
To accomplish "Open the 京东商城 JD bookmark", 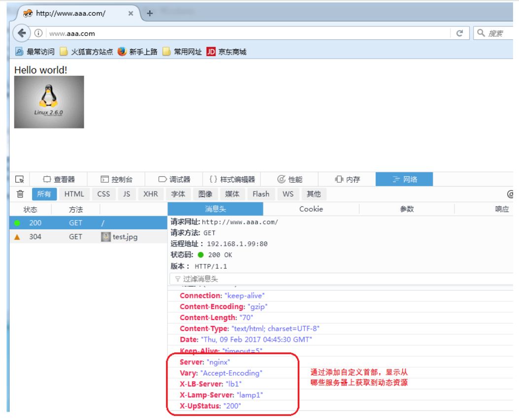I will pyautogui.click(x=226, y=52).
